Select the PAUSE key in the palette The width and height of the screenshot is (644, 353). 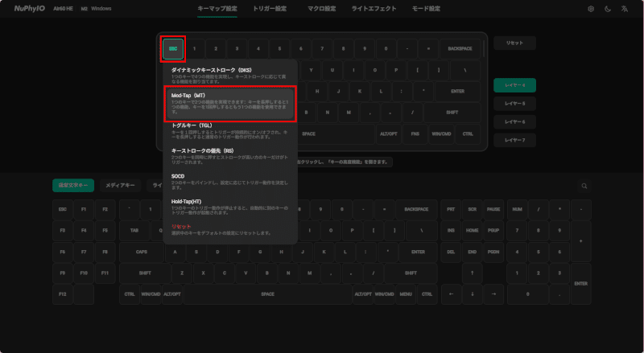(x=493, y=209)
